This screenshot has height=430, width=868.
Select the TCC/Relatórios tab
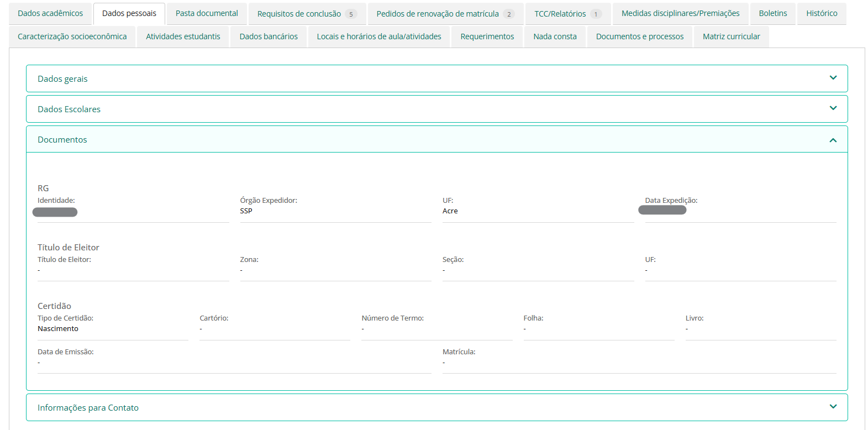click(x=567, y=14)
